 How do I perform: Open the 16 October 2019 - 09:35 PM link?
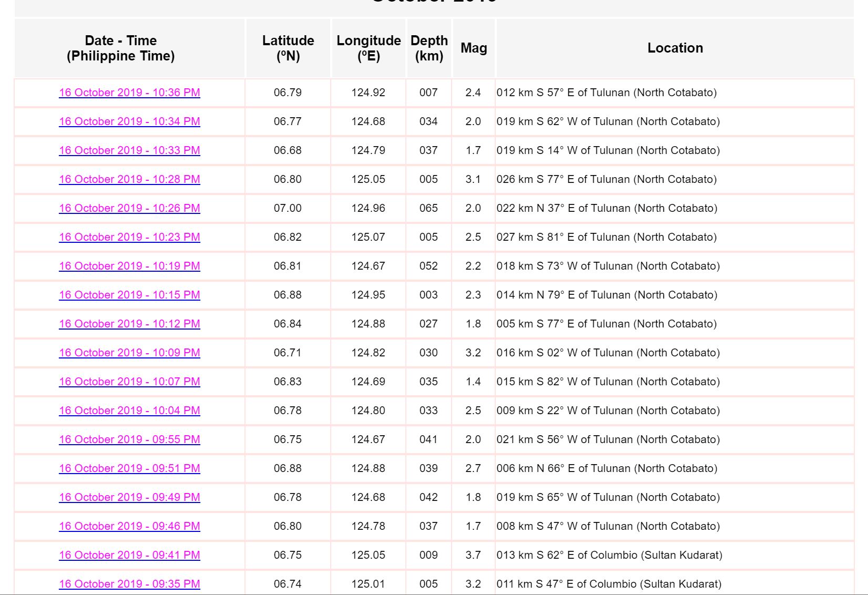point(129,584)
